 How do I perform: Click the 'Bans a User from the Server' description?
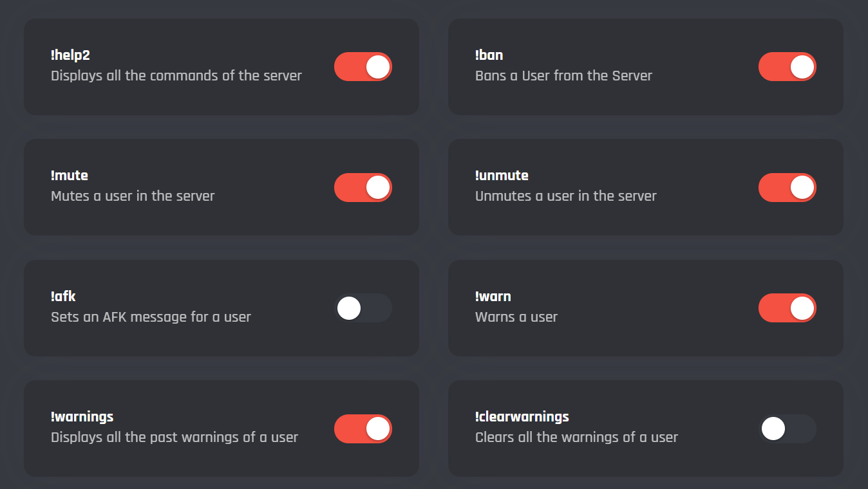pyautogui.click(x=563, y=75)
